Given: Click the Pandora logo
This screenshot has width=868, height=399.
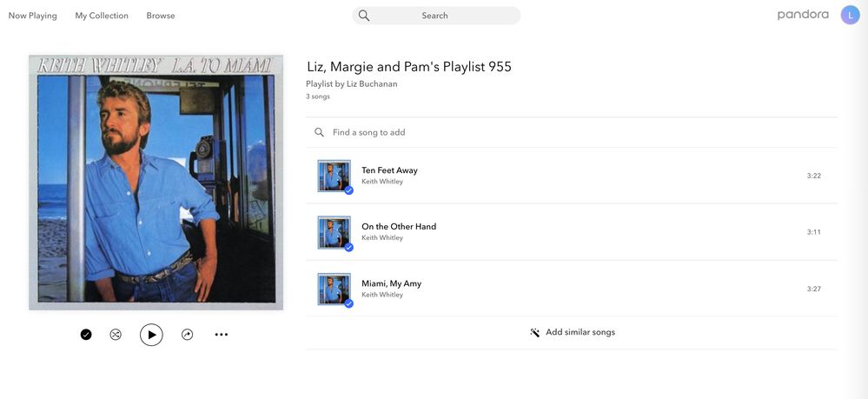Looking at the screenshot, I should coord(803,15).
